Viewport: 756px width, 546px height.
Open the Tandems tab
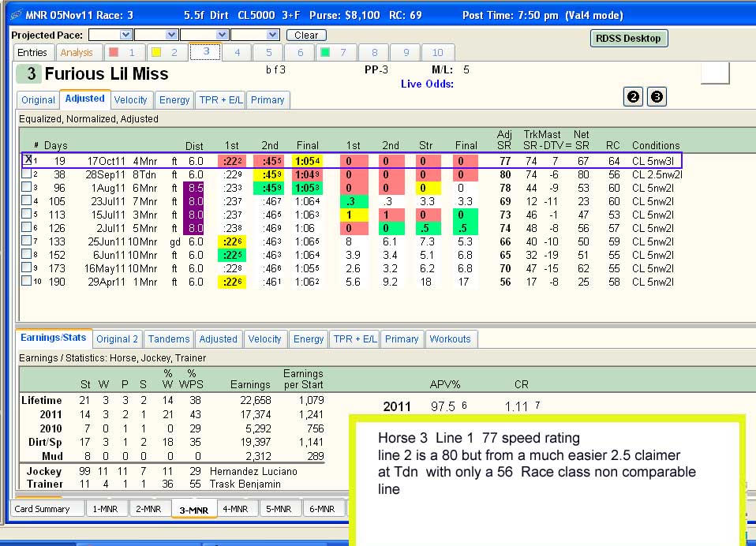[169, 338]
